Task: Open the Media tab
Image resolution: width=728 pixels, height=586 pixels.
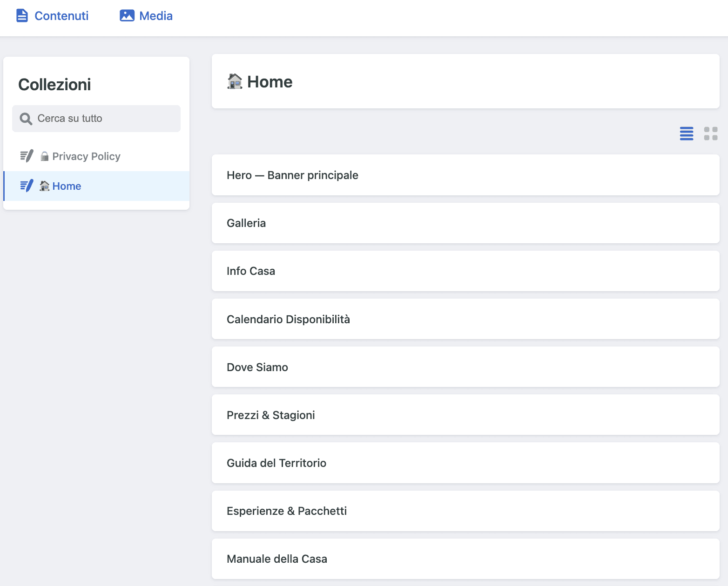Action: 146,16
